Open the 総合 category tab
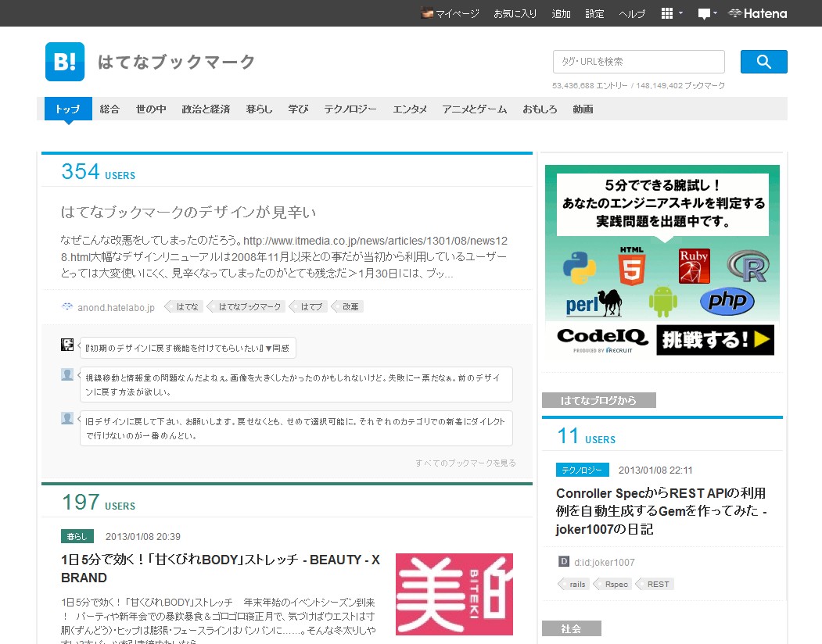This screenshot has width=822, height=644. [x=109, y=109]
